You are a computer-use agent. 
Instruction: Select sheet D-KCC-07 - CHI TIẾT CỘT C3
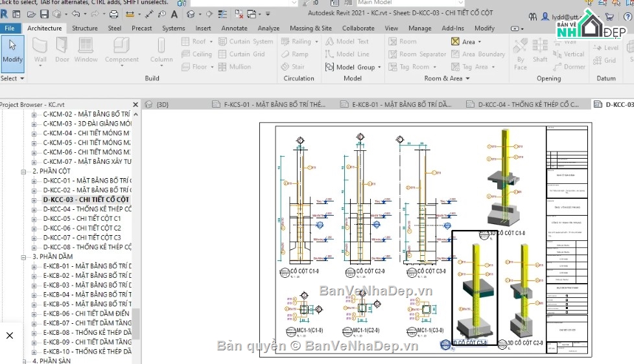82,238
